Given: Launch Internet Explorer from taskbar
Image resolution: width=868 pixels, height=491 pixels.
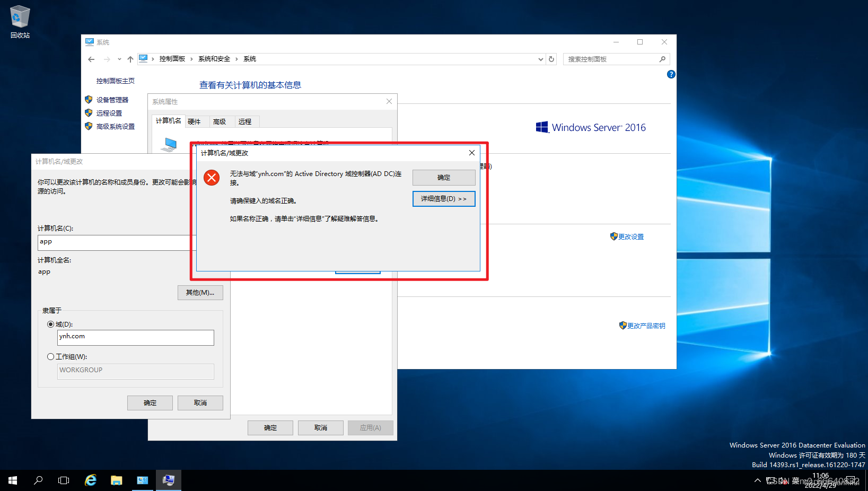Looking at the screenshot, I should tap(91, 480).
